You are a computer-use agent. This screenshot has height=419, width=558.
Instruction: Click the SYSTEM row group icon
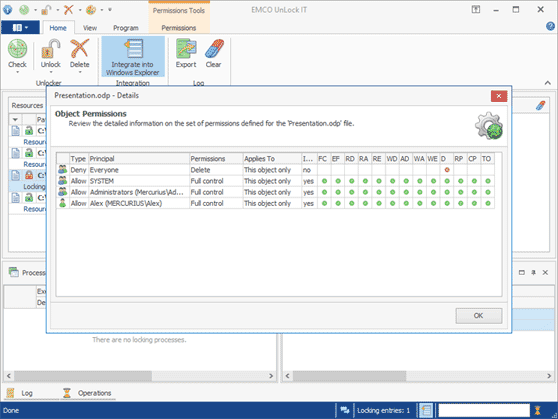tap(63, 181)
